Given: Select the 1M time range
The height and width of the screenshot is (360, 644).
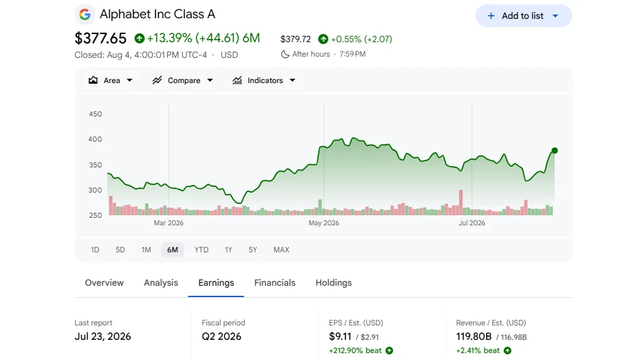Looking at the screenshot, I should coord(146,250).
